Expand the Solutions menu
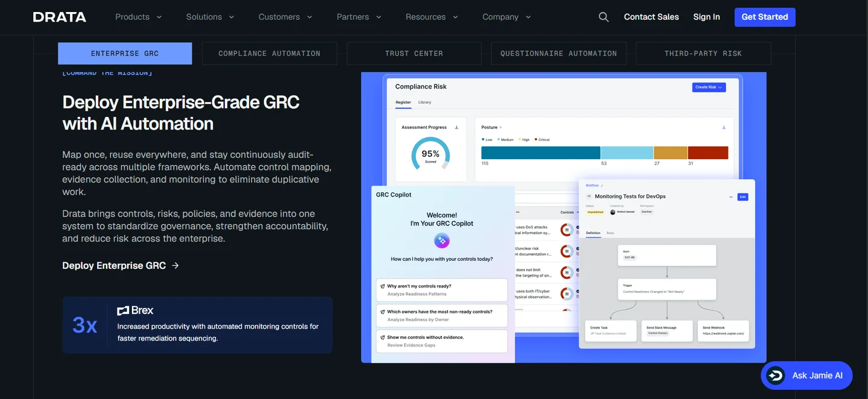The image size is (868, 399). [210, 17]
